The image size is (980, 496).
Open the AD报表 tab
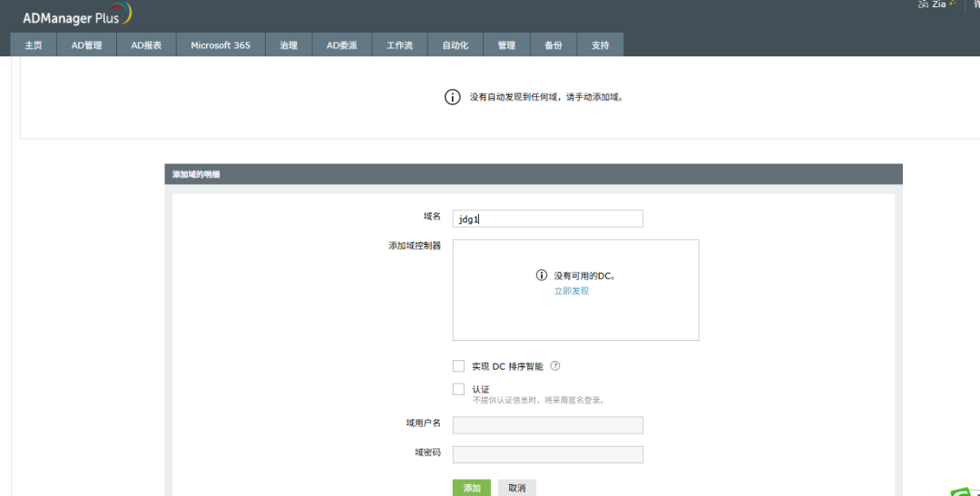tap(146, 45)
